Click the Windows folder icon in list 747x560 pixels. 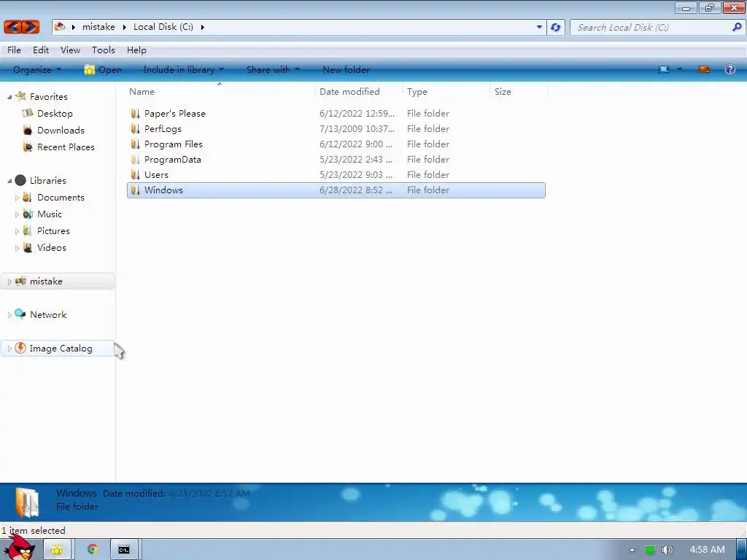click(135, 190)
